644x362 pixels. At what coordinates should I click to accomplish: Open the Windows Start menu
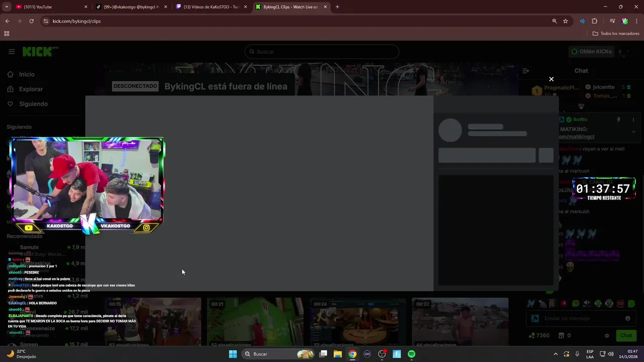click(233, 354)
